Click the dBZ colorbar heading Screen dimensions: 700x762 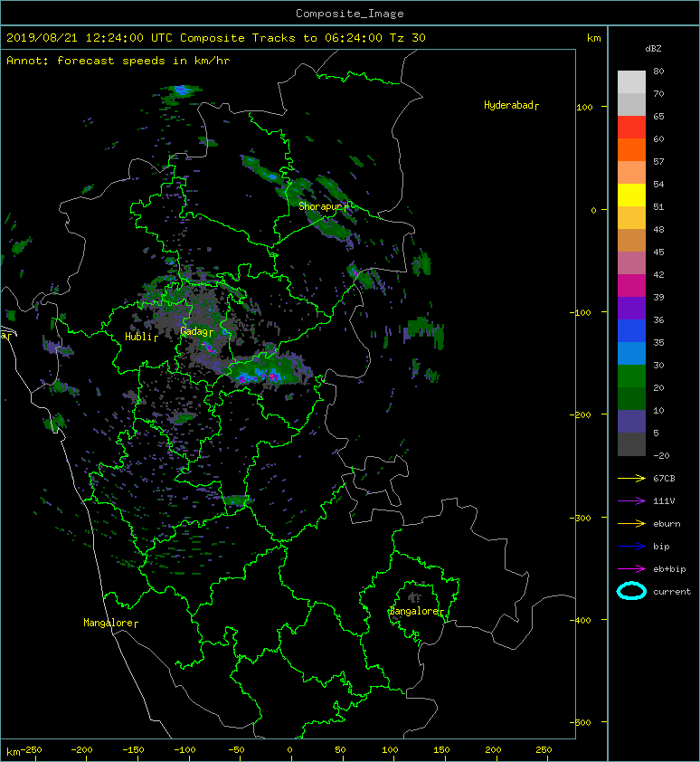(653, 49)
